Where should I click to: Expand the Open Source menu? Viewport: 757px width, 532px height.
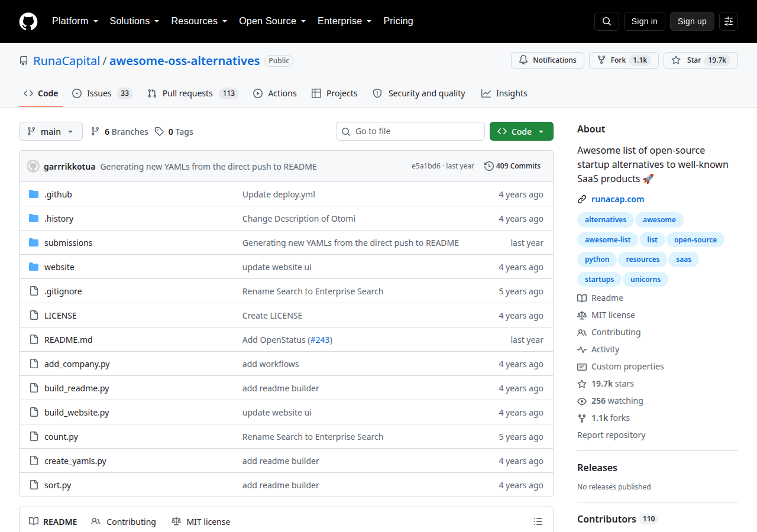click(273, 21)
